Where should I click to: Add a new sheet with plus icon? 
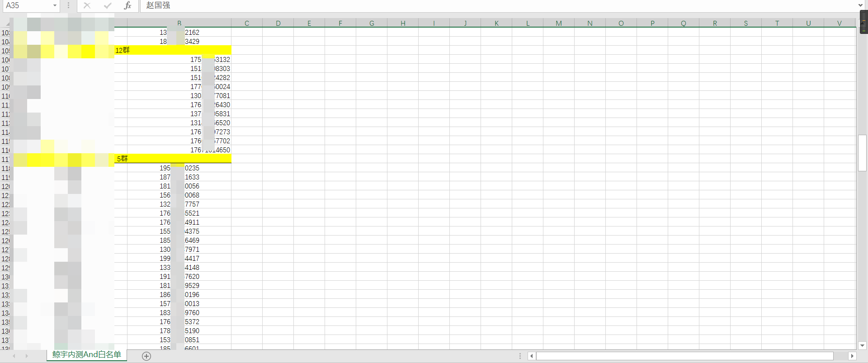coord(146,356)
